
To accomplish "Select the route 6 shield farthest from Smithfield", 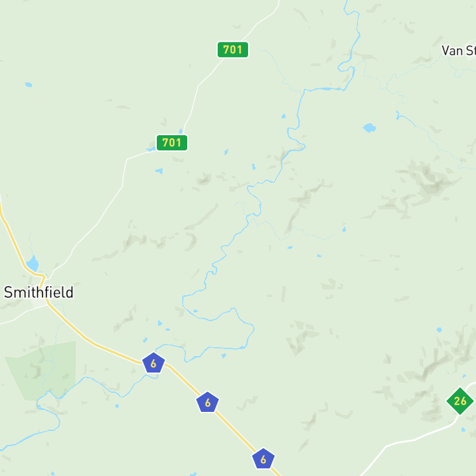I will pyautogui.click(x=263, y=459).
